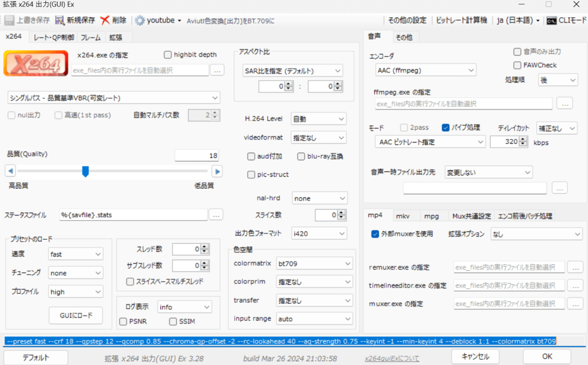588x365 pixels.
Task: Click the quality (品質) slider handle
Action: pyautogui.click(x=85, y=171)
